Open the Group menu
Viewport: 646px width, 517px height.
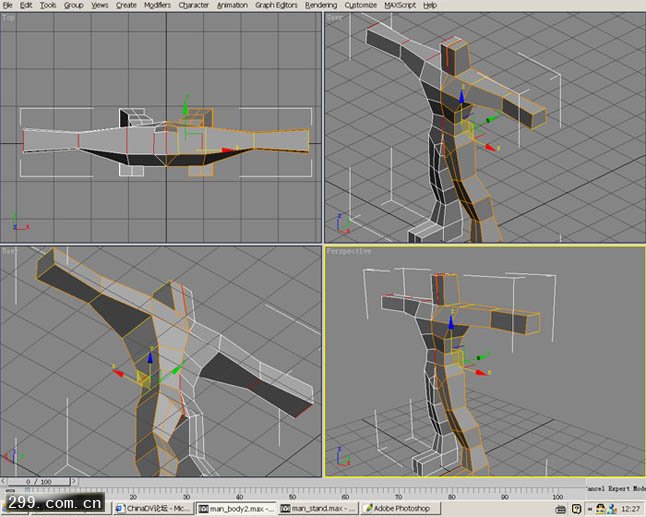[74, 5]
